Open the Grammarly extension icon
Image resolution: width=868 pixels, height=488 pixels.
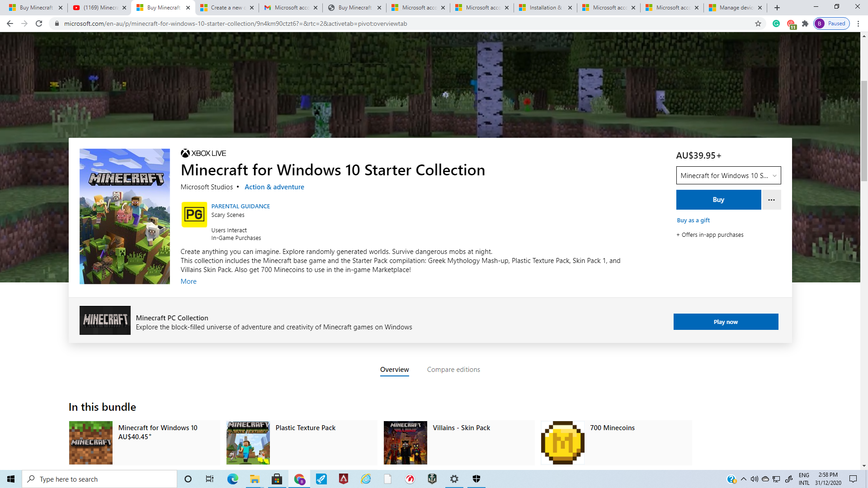pos(776,23)
